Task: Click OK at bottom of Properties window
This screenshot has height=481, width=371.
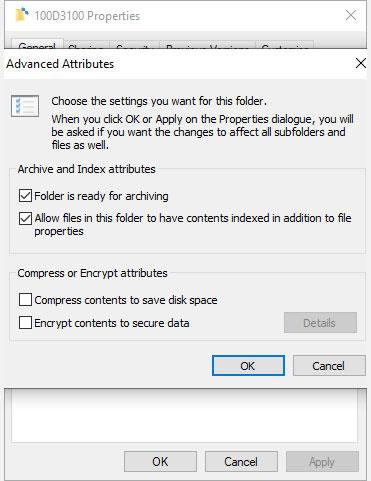Action: [160, 462]
